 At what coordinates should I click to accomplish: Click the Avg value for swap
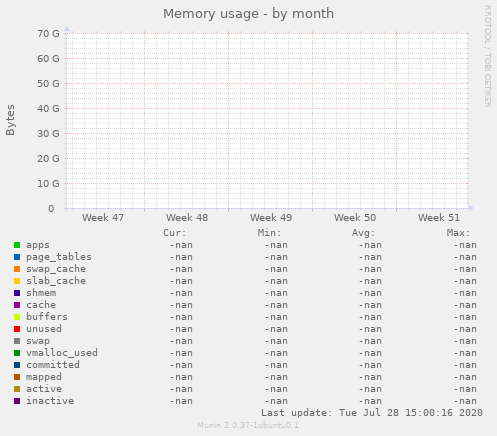pos(370,341)
